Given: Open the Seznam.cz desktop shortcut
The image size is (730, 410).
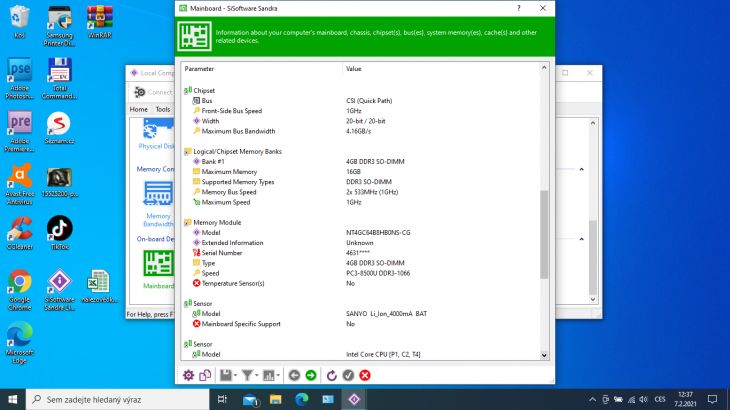Looking at the screenshot, I should click(59, 128).
